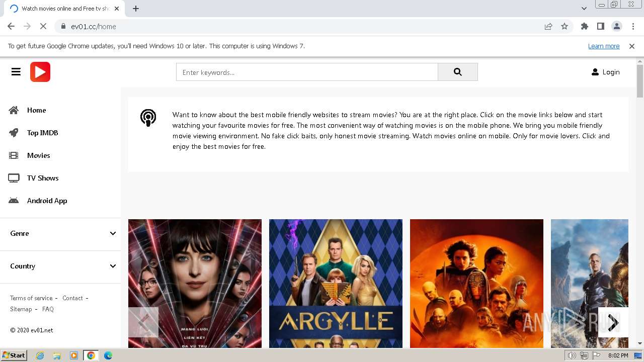This screenshot has width=644, height=362.
Task: Select Top IMDB menu item
Action: pyautogui.click(x=42, y=133)
